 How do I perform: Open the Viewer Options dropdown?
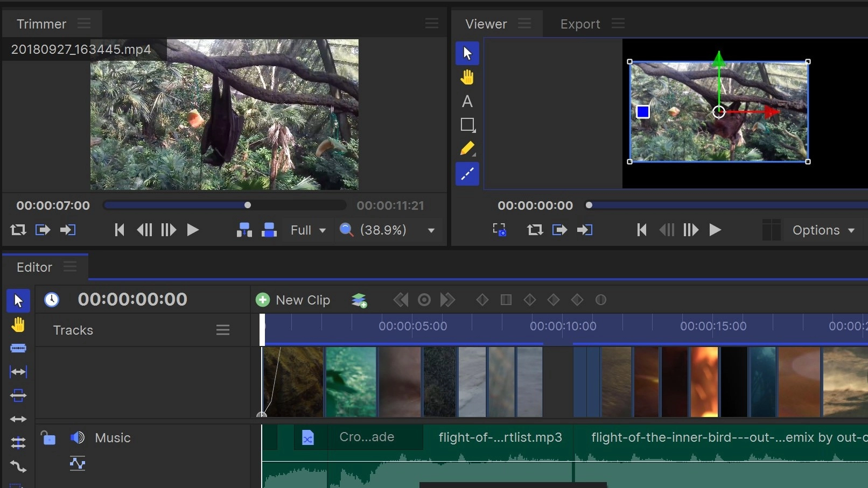coord(823,230)
